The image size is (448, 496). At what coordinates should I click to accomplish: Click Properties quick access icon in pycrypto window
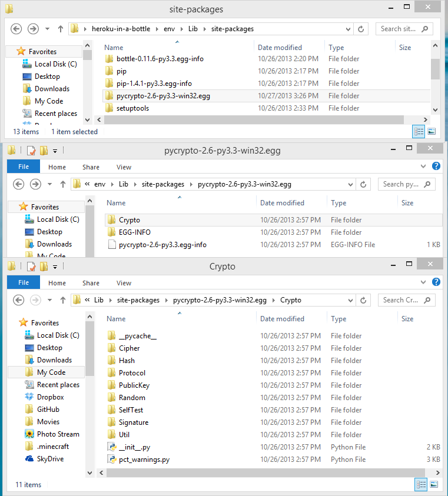(31, 151)
